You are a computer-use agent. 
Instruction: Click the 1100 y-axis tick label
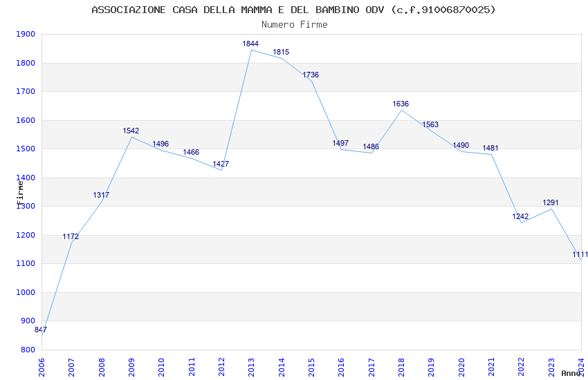pos(26,263)
